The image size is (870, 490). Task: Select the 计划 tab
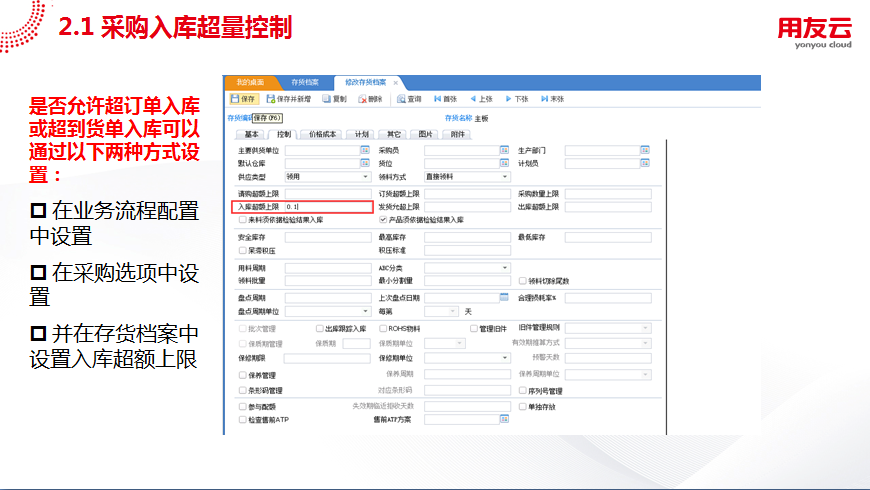(x=362, y=134)
